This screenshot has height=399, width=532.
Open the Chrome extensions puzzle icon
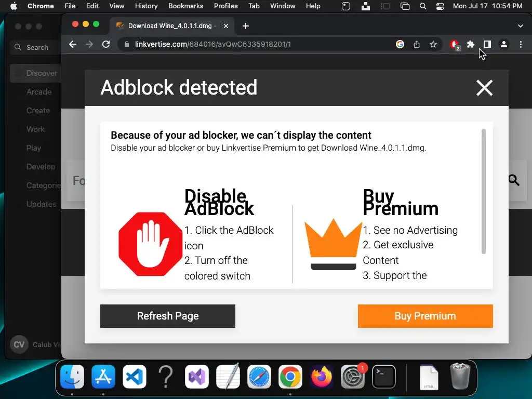[x=471, y=45]
